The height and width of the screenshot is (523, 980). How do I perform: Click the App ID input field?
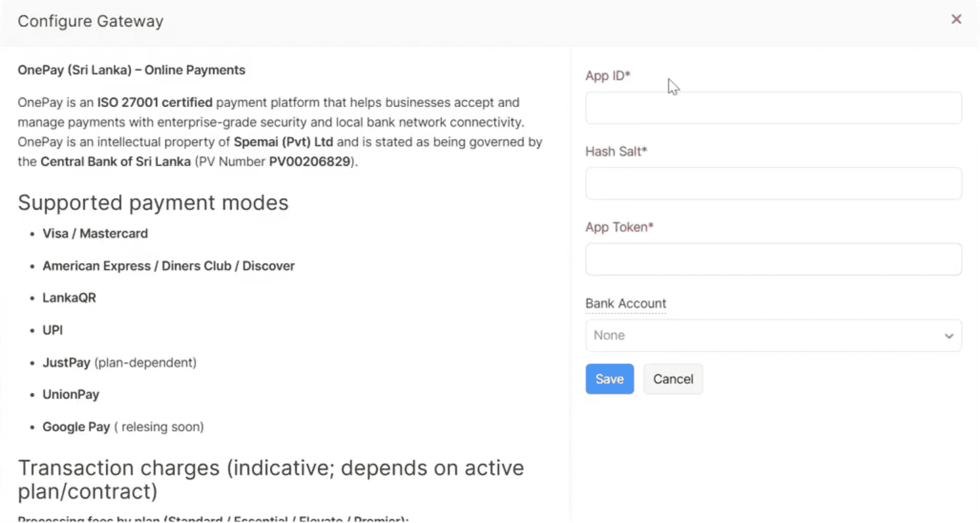point(773,108)
